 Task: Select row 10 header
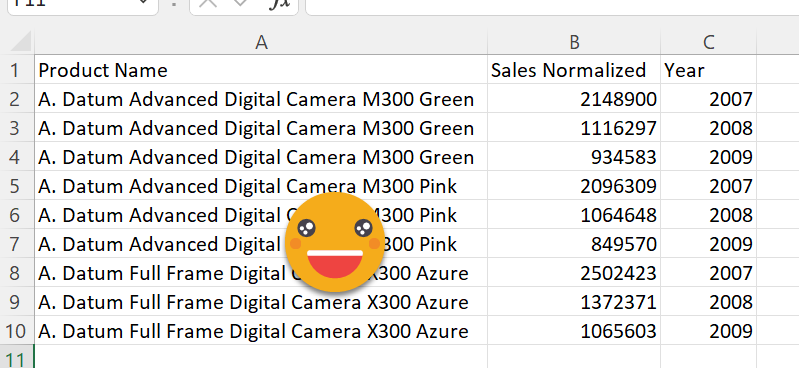point(17,331)
